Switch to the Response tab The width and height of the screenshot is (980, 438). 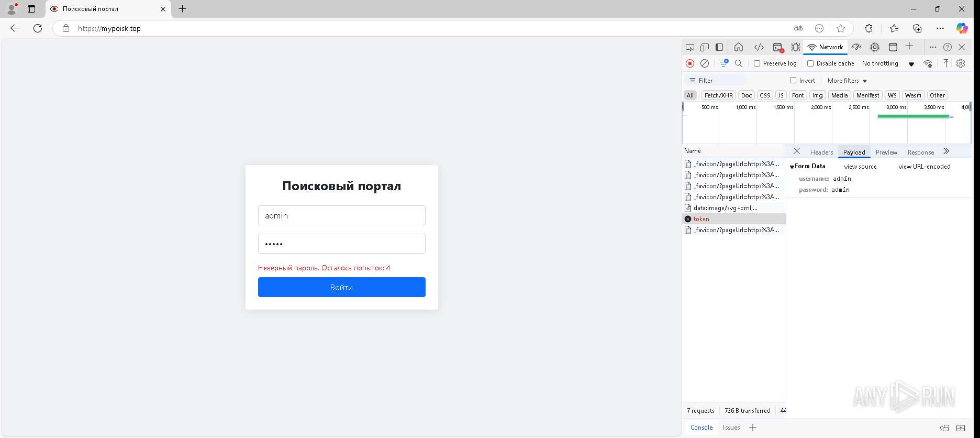point(920,152)
